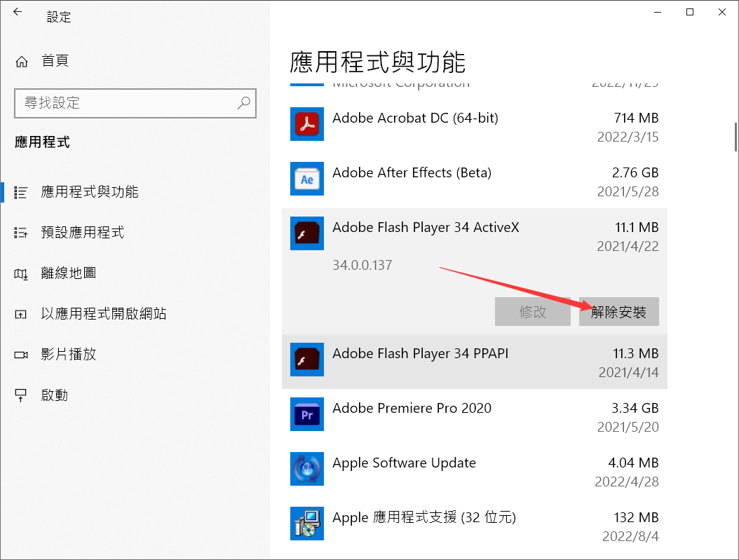Screen dimensions: 739x560
Task: Click the 714 MB size value
Action: coord(636,118)
